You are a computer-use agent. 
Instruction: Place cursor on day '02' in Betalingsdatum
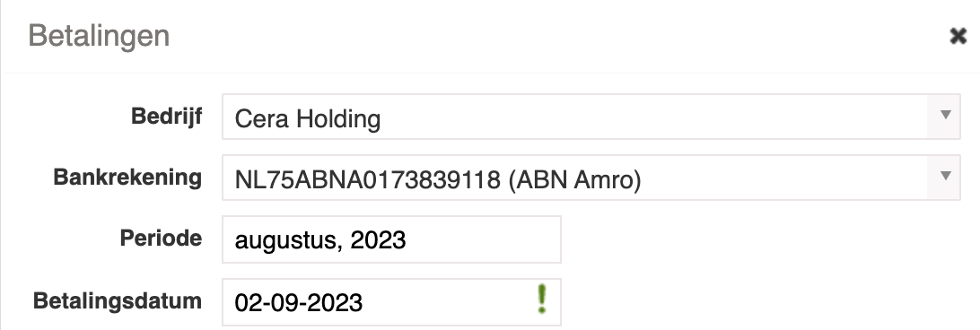(247, 303)
